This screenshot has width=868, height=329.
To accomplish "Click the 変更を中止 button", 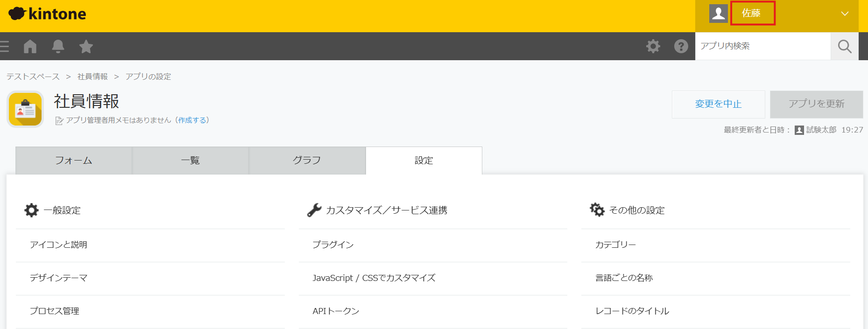I will click(x=718, y=104).
